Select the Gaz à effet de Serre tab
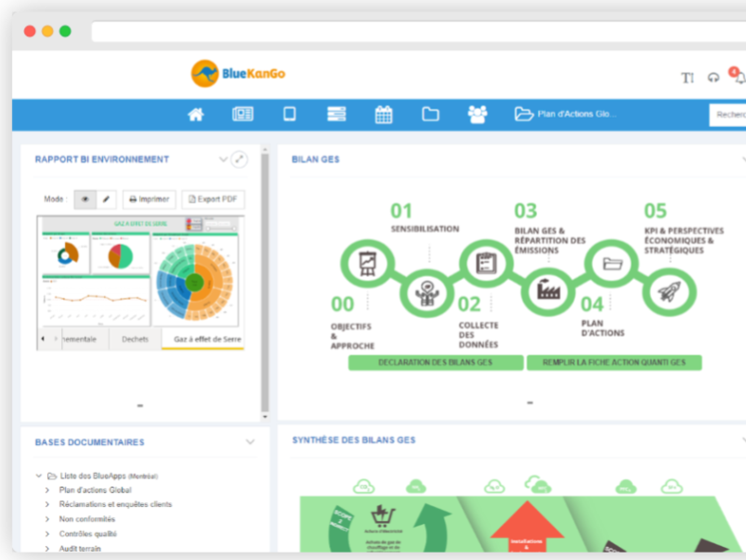Viewport: 746px width, 560px height. click(x=207, y=339)
